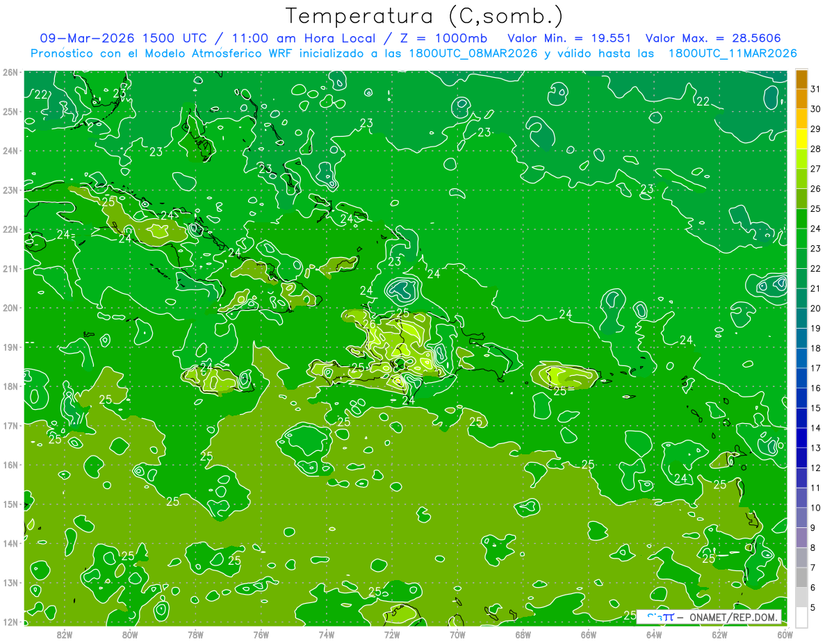Click the '13N' latitude axis label
Image resolution: width=834 pixels, height=644 pixels.
pos(10,583)
